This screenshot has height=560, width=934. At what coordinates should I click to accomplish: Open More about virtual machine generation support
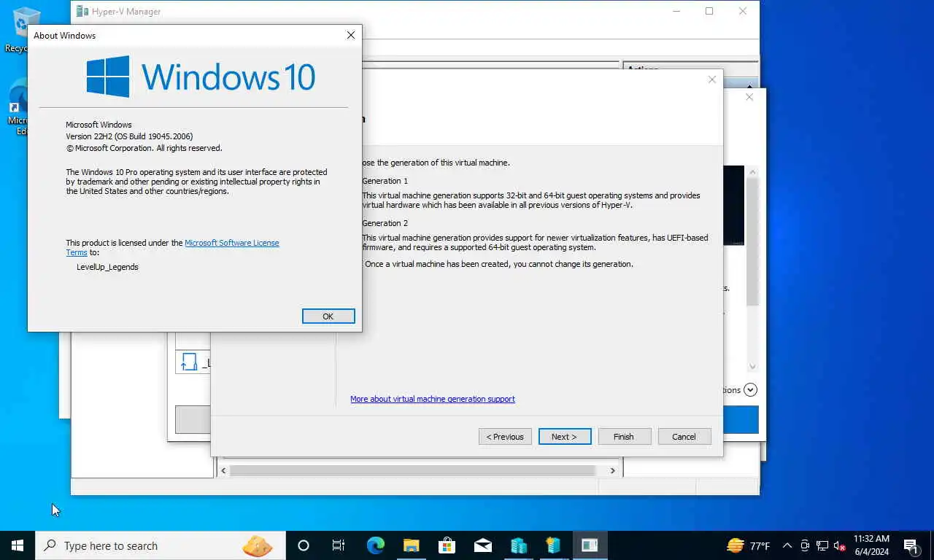pos(433,399)
